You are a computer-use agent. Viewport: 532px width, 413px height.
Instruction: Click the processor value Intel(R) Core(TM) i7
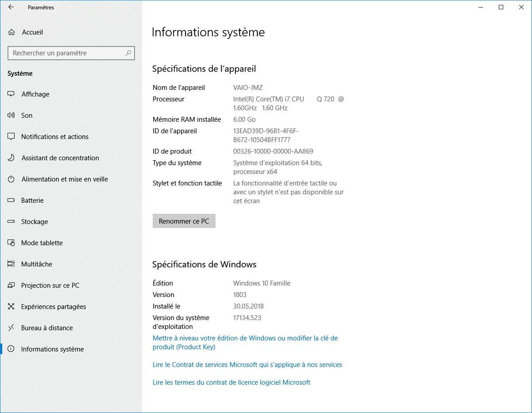(289, 104)
